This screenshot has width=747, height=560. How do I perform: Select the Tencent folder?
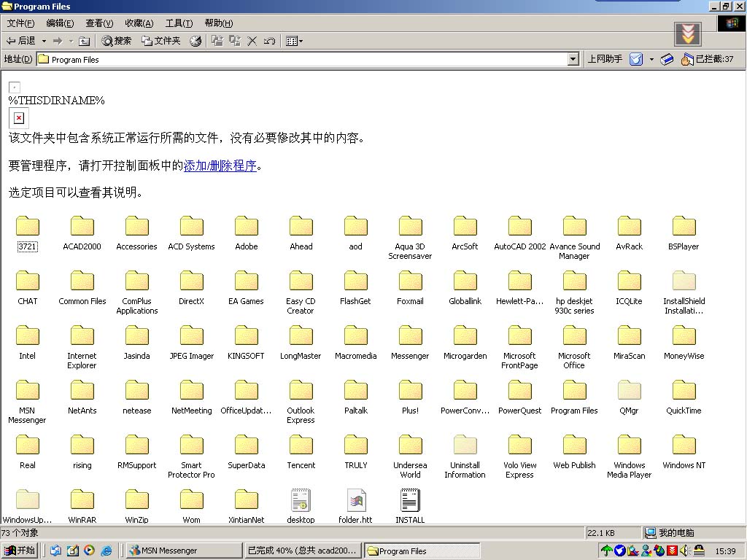[301, 452]
